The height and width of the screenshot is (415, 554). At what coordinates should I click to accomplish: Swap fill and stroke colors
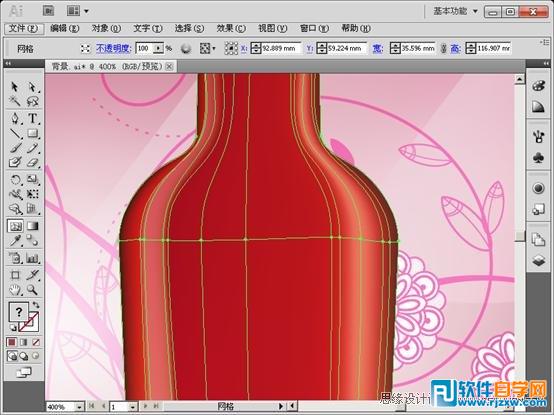36,305
